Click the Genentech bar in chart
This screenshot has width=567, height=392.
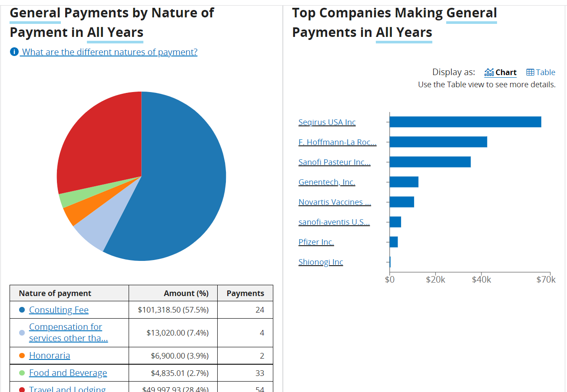pyautogui.click(x=404, y=182)
